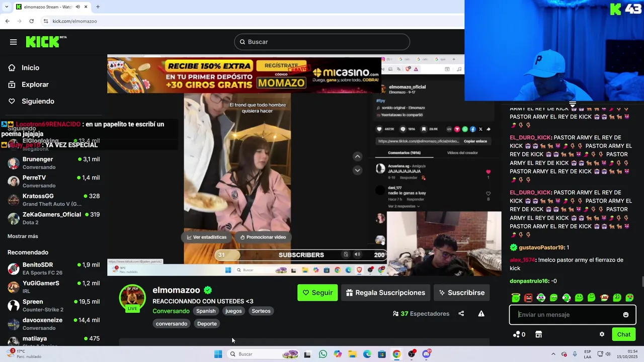644x362 pixels.
Task: Click gustavoPastor19 username in chat
Action: (x=541, y=247)
